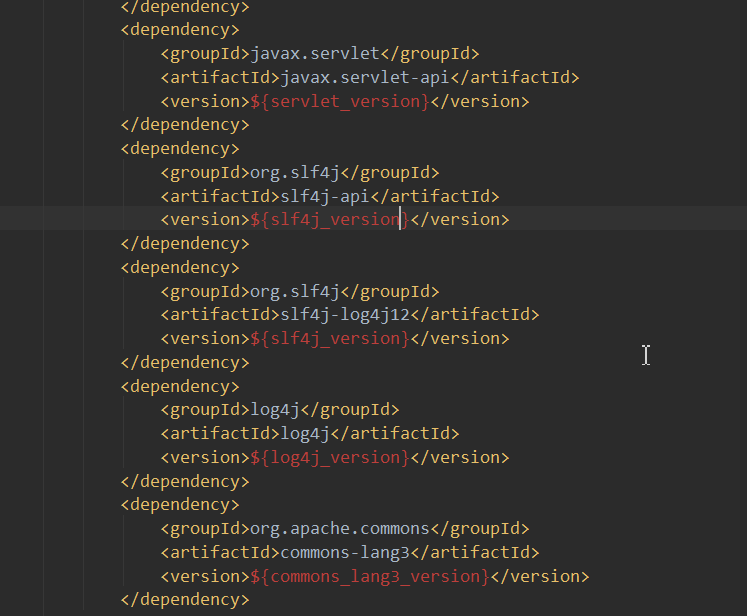
Task: Click the artifactId line containing log4j
Action: pos(310,434)
